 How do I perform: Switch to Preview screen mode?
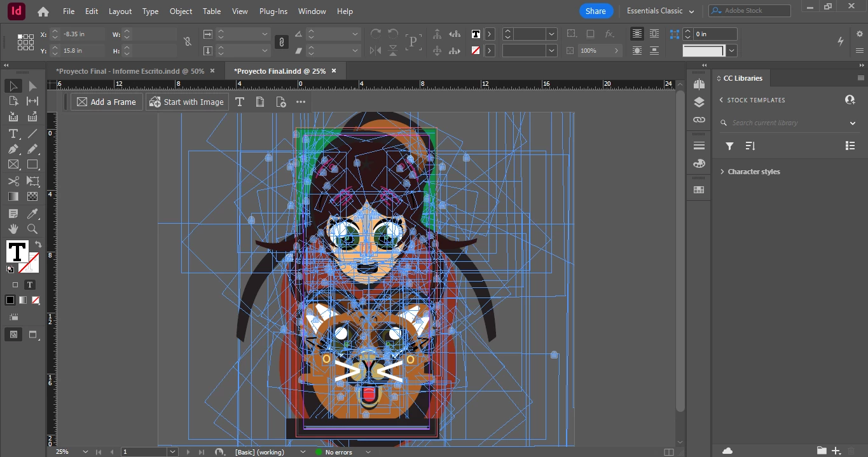pyautogui.click(x=33, y=334)
